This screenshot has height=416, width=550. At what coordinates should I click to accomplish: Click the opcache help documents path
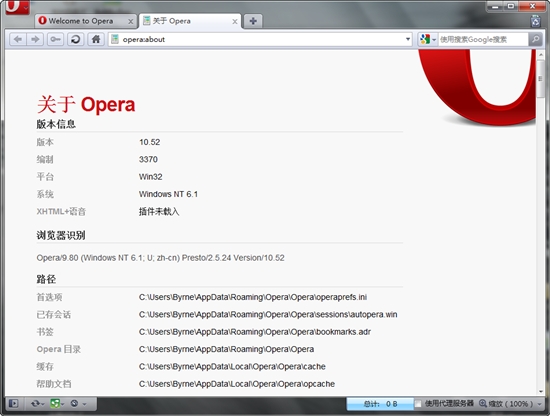pyautogui.click(x=237, y=384)
